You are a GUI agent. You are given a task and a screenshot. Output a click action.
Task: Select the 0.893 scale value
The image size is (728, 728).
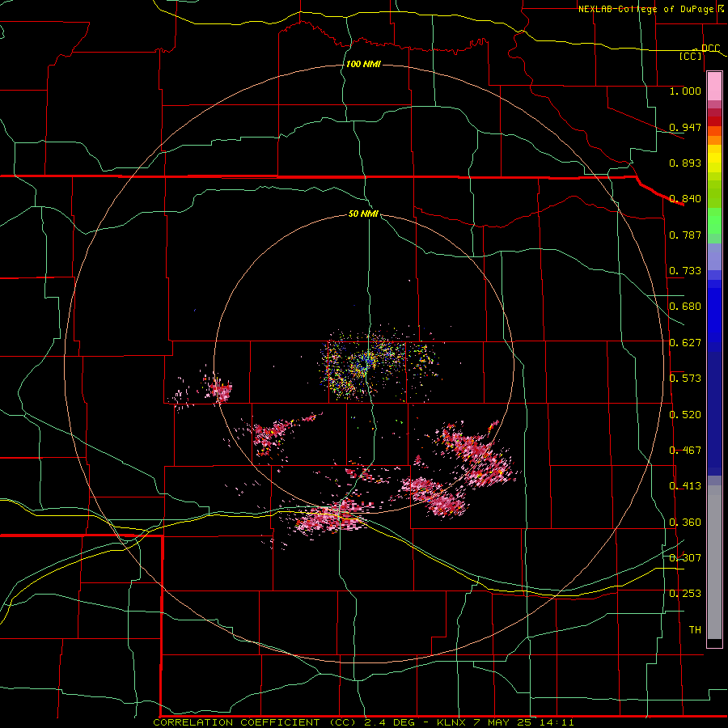685,163
